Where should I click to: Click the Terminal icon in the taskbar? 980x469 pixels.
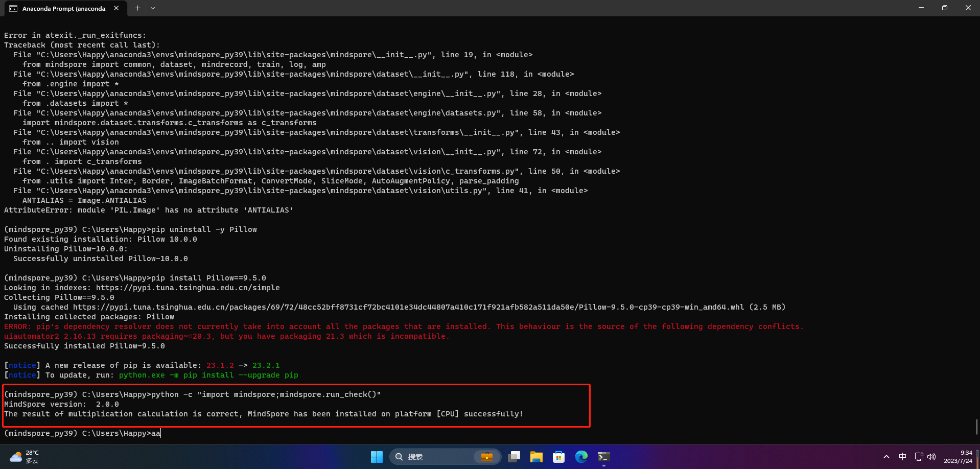pos(604,457)
